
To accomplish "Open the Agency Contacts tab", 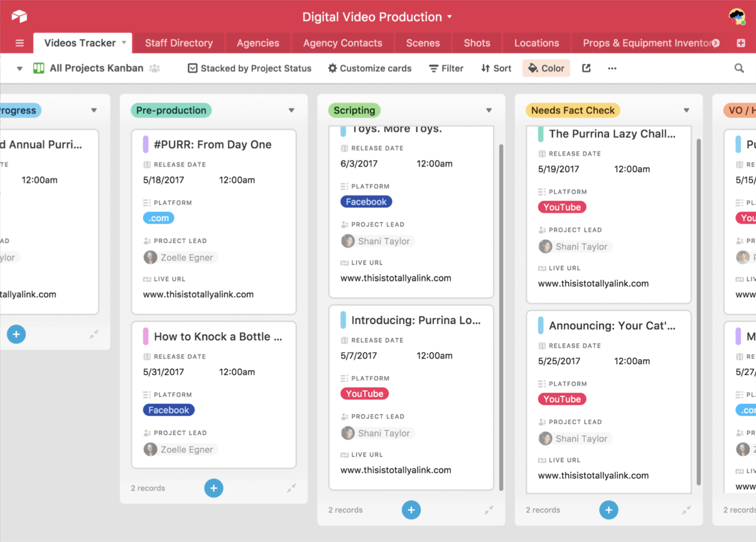I will [x=342, y=42].
